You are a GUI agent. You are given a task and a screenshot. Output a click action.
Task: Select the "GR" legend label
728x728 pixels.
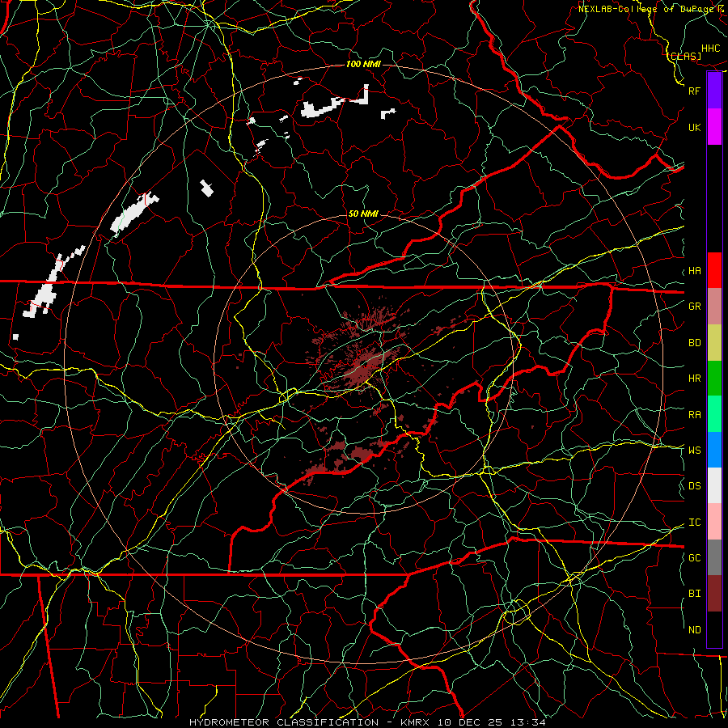[694, 307]
